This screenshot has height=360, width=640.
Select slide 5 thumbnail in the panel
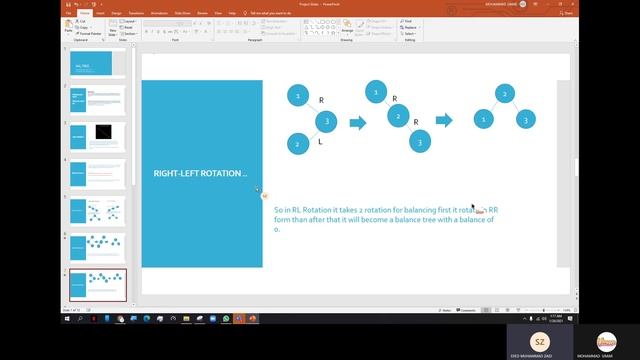click(98, 211)
